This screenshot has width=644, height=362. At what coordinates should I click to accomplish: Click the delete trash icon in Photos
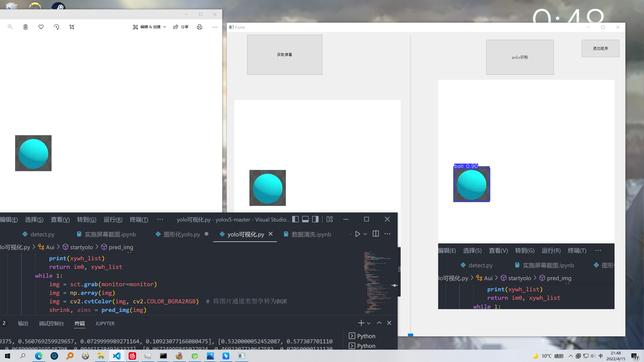pos(25,27)
